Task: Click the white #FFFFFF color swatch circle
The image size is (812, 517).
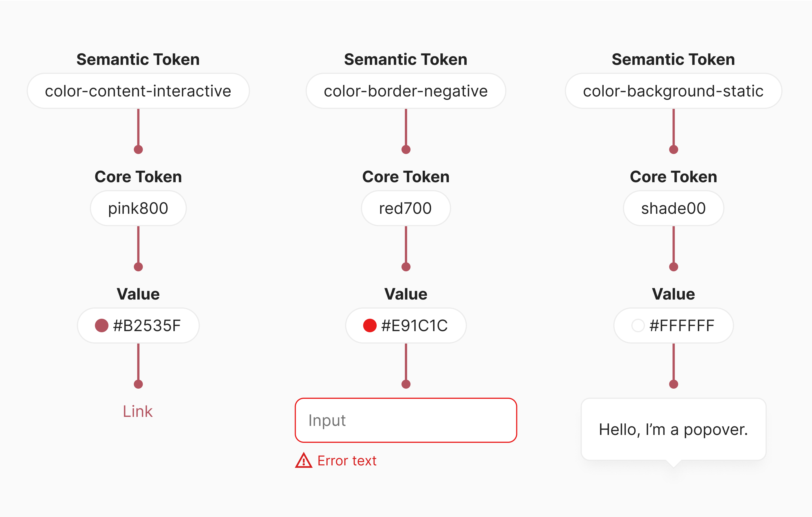Action: [x=638, y=325]
